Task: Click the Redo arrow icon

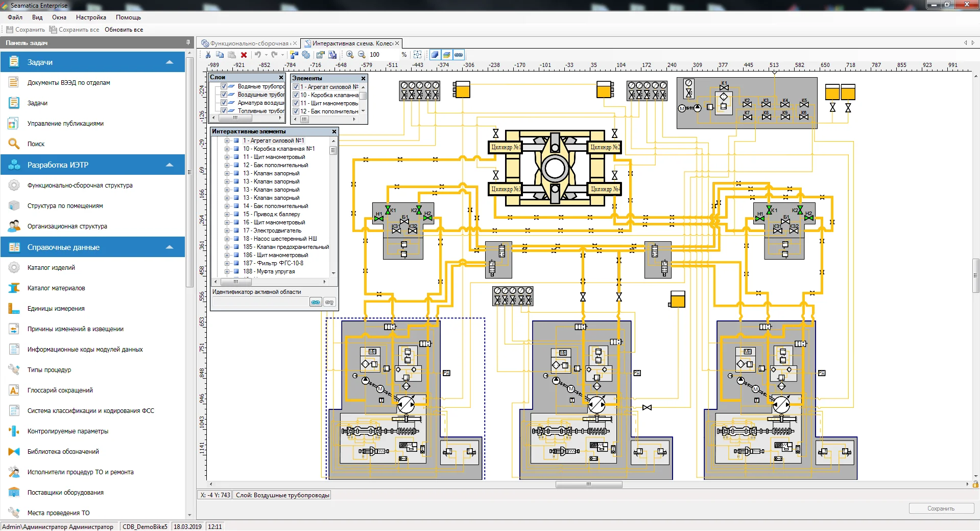Action: click(274, 55)
